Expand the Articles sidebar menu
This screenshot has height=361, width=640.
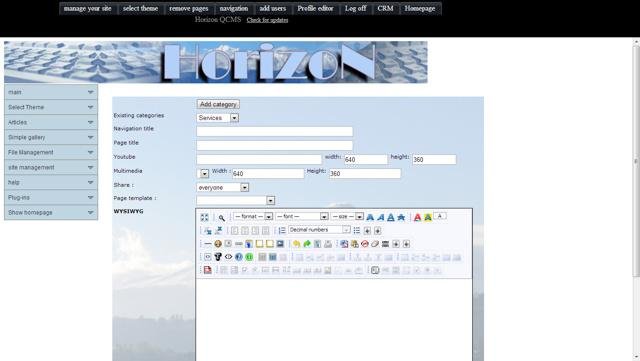pos(51,122)
